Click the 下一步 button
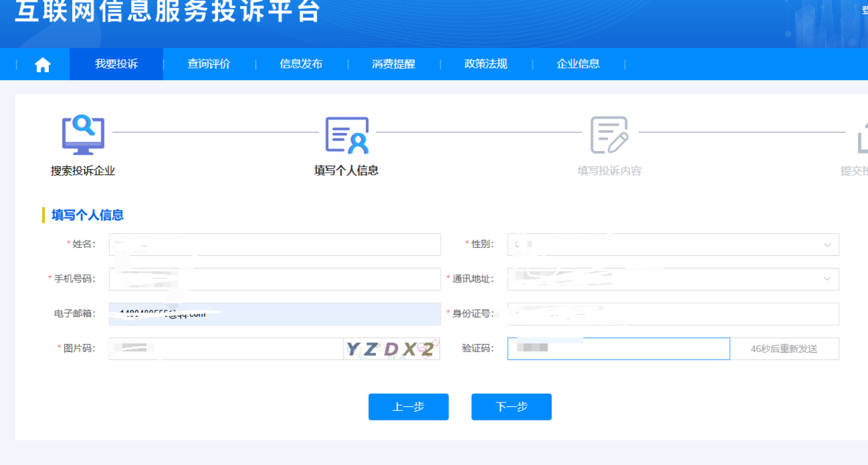868x465 pixels. pyautogui.click(x=511, y=406)
